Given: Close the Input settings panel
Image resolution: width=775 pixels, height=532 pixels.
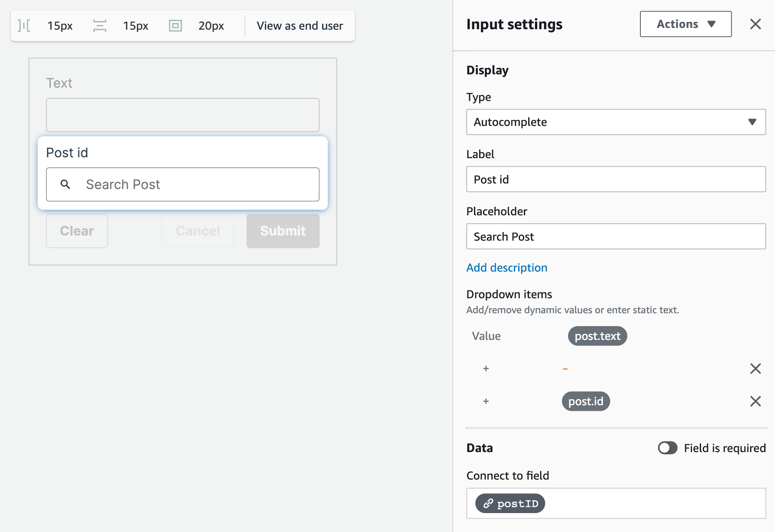Looking at the screenshot, I should point(755,24).
